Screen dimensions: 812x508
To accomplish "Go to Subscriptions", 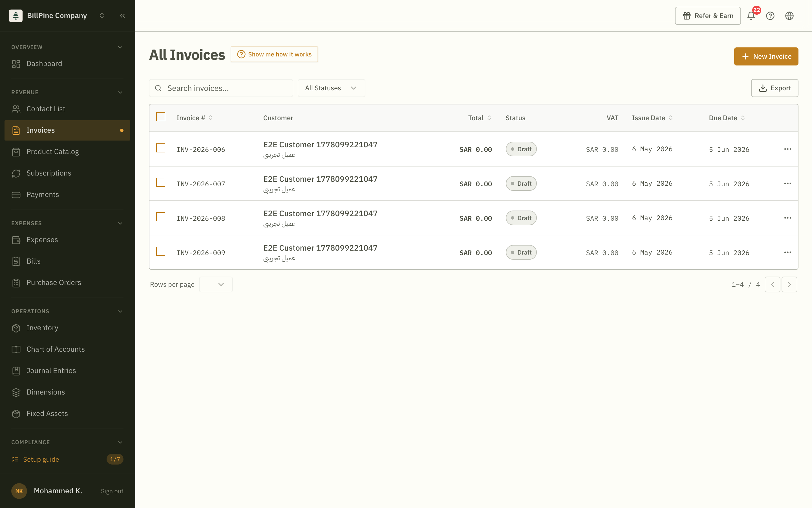I will pyautogui.click(x=67, y=173).
